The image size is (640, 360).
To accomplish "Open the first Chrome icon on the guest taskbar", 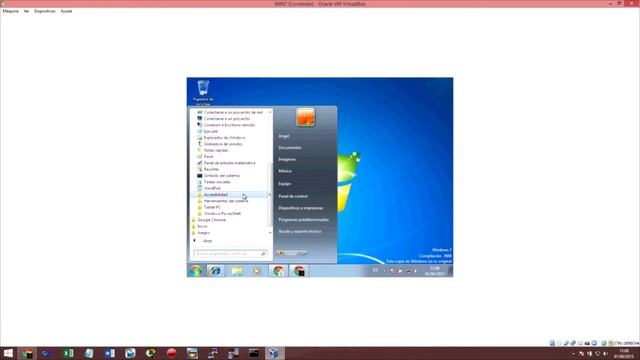I will pyautogui.click(x=278, y=271).
